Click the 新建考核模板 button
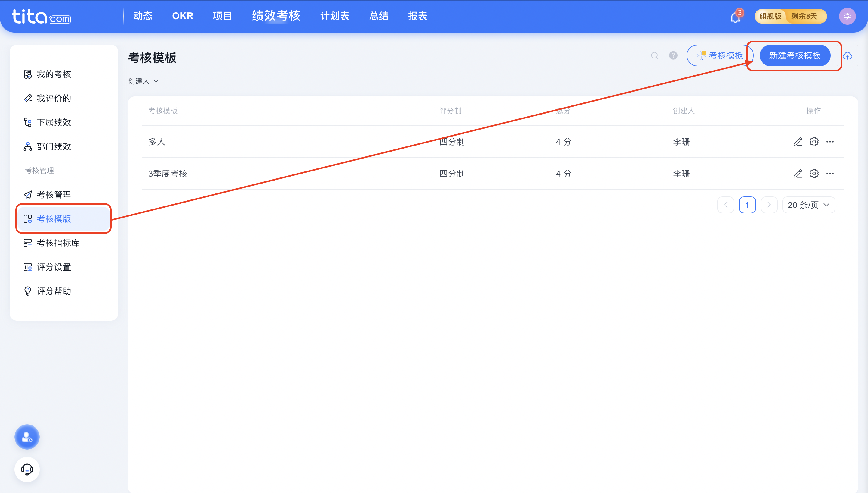868x493 pixels. [794, 55]
